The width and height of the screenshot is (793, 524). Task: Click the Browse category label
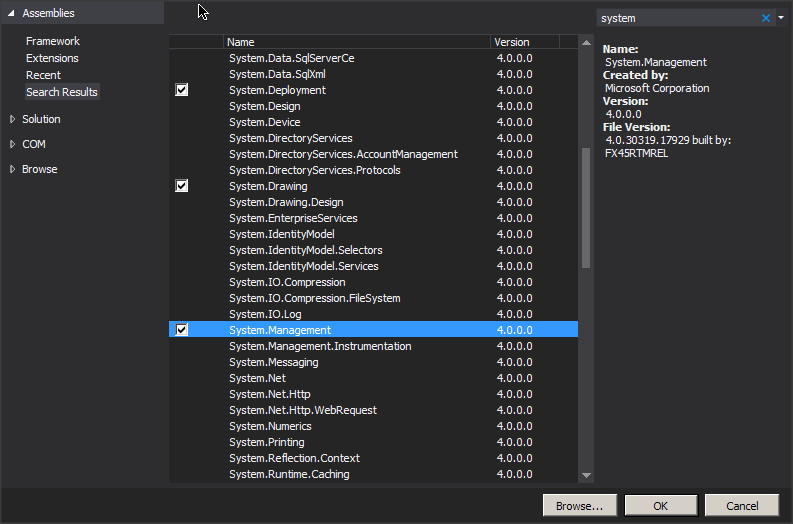coord(39,169)
